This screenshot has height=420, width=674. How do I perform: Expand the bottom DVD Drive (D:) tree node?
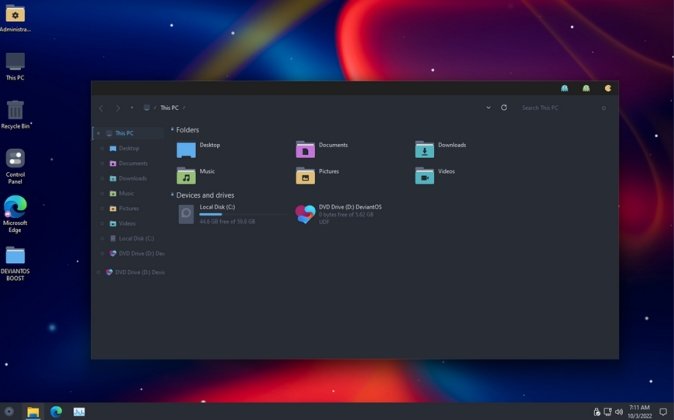click(98, 272)
